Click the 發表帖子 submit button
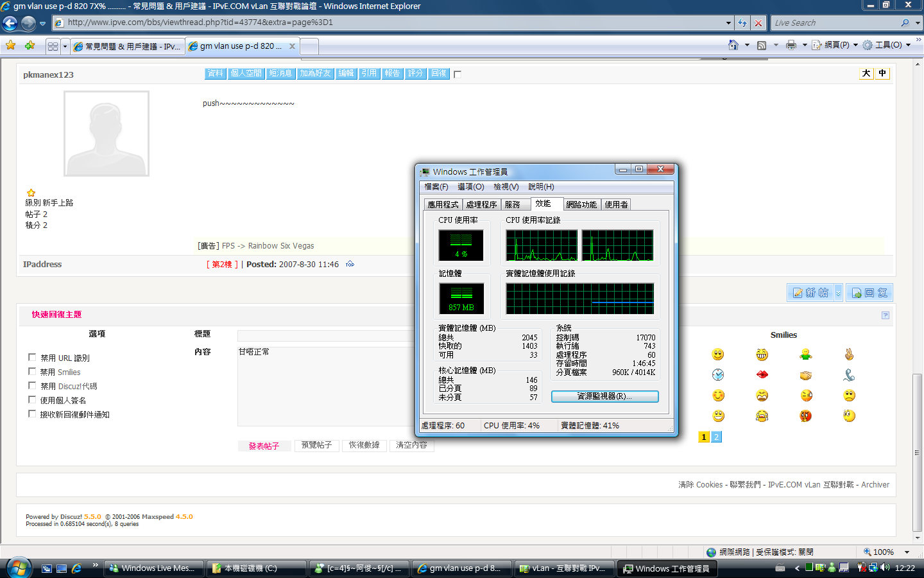The height and width of the screenshot is (578, 924). [264, 446]
